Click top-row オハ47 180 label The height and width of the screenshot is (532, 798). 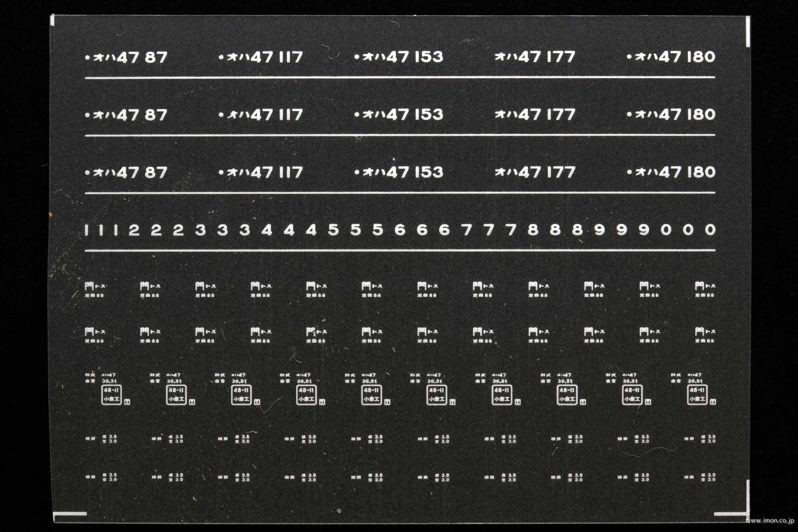pyautogui.click(x=671, y=57)
